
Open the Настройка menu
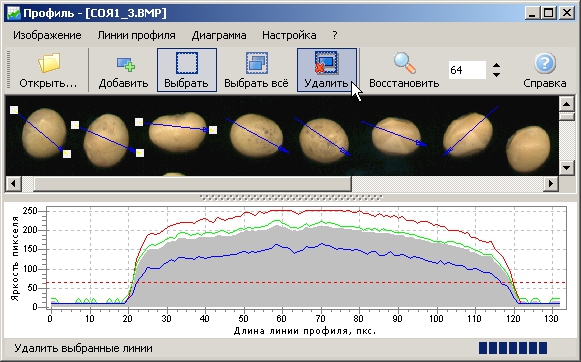pyautogui.click(x=289, y=35)
